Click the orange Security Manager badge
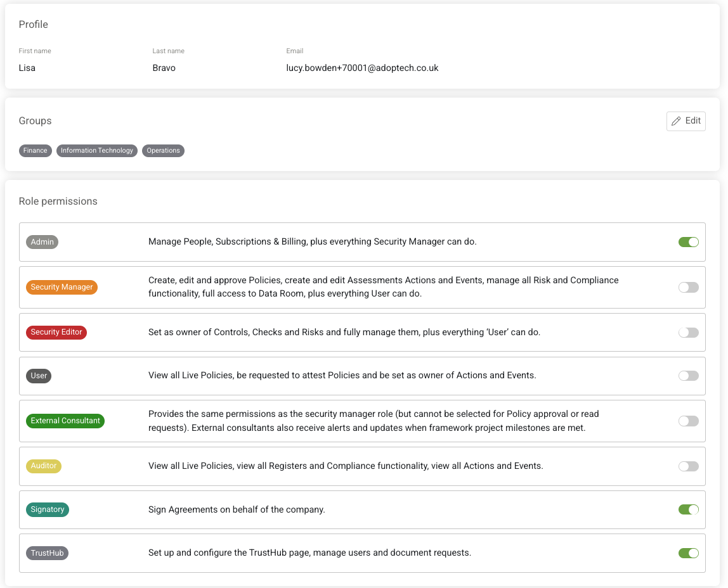This screenshot has height=588, width=728. [62, 287]
